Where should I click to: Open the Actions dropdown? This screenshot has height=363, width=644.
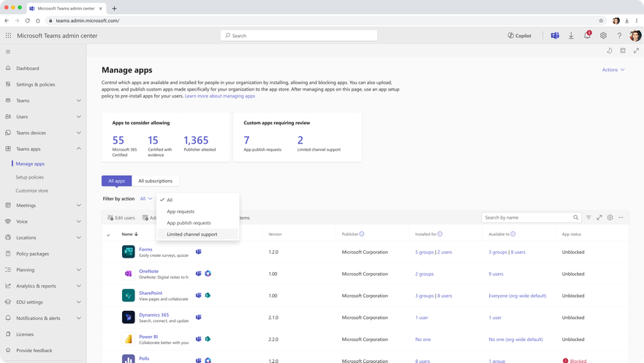(x=613, y=70)
